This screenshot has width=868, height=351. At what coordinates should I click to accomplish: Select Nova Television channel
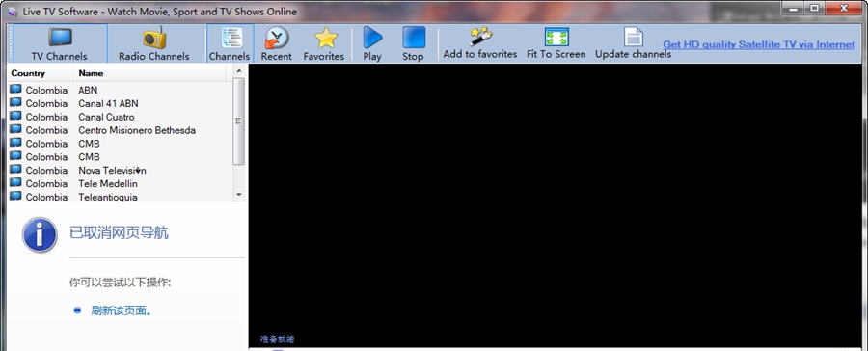121,171
